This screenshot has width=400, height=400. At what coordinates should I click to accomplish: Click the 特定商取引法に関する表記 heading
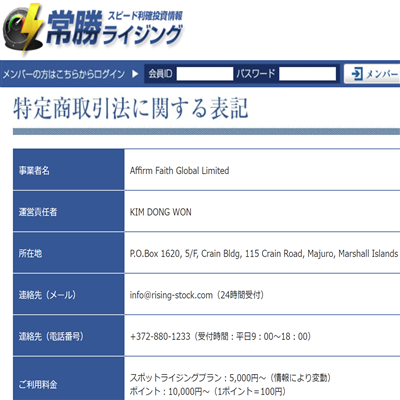point(131,109)
